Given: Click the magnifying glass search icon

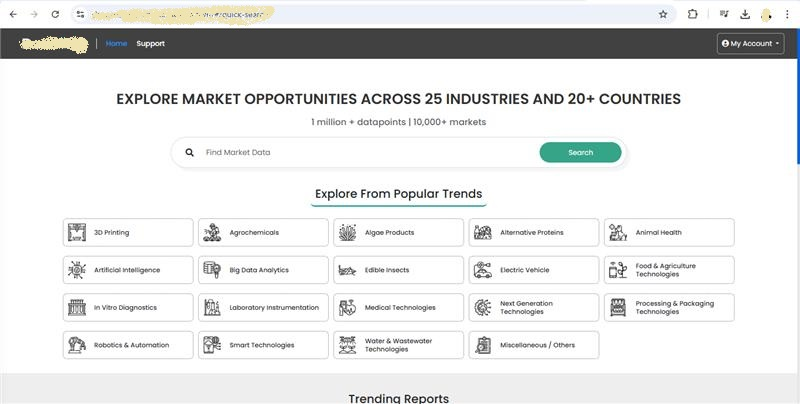Looking at the screenshot, I should point(189,153).
